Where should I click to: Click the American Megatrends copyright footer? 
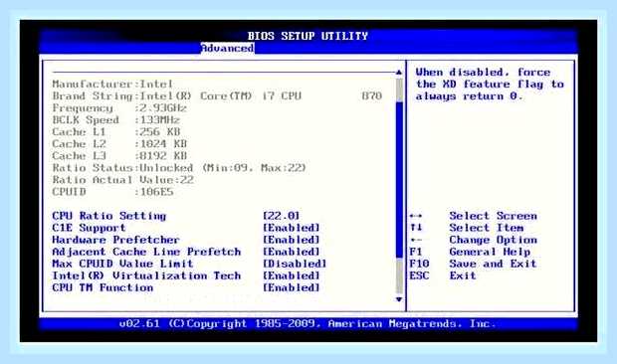pyautogui.click(x=308, y=324)
